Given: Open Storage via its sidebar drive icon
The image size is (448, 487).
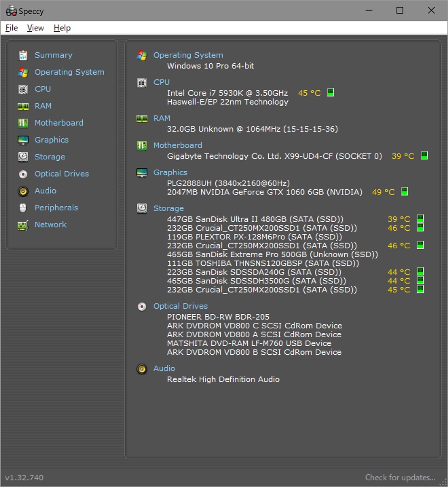Looking at the screenshot, I should pyautogui.click(x=23, y=157).
